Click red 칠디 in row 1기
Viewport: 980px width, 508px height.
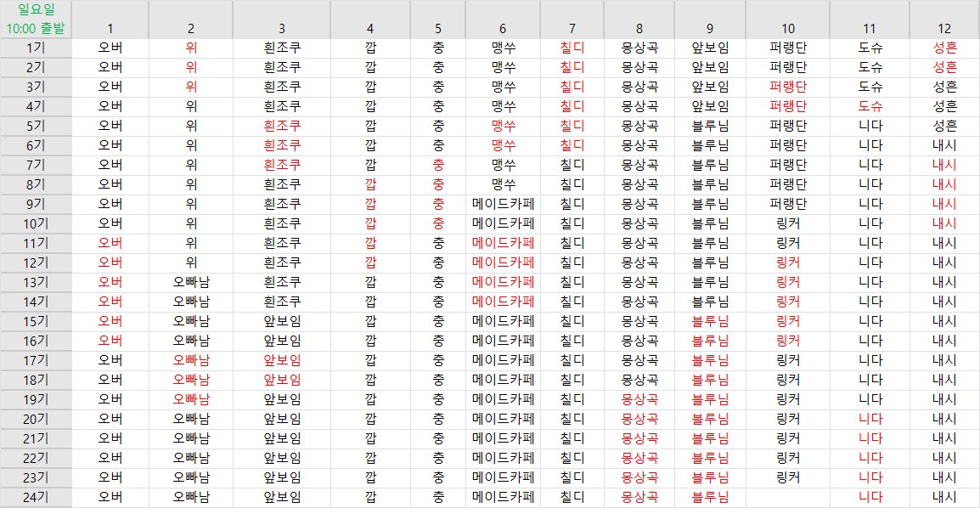pyautogui.click(x=572, y=48)
